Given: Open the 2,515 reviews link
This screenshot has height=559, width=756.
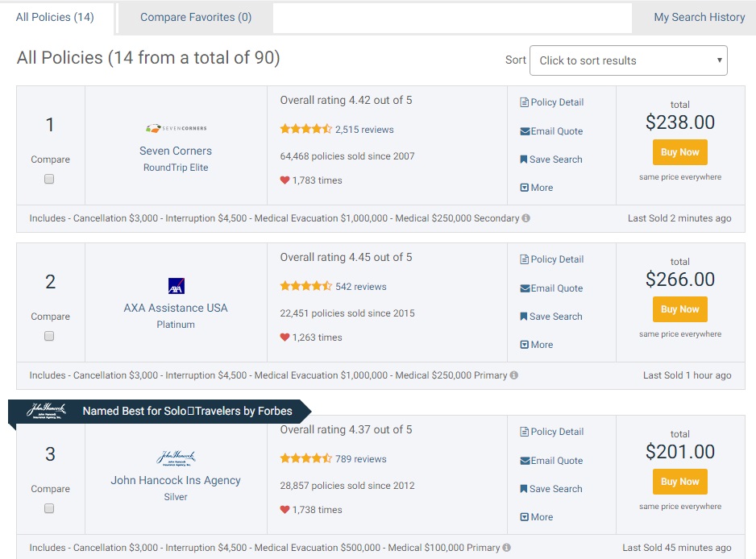Looking at the screenshot, I should (364, 130).
